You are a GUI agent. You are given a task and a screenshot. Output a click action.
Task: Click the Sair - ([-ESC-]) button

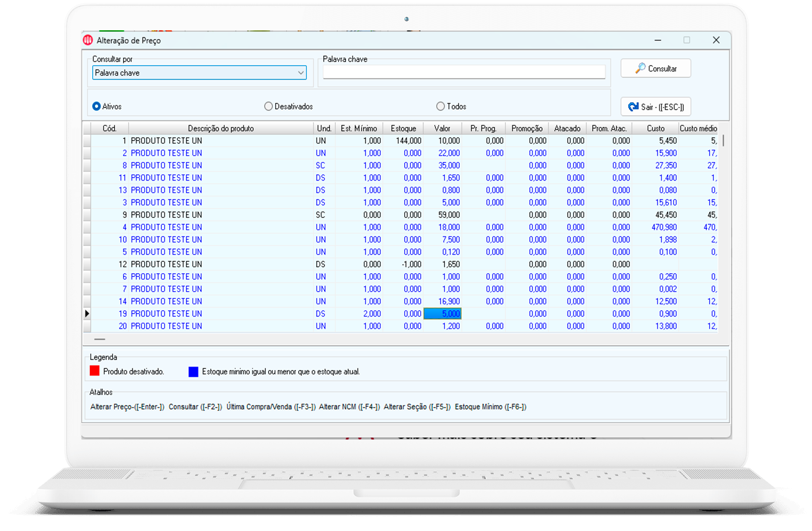coord(656,107)
